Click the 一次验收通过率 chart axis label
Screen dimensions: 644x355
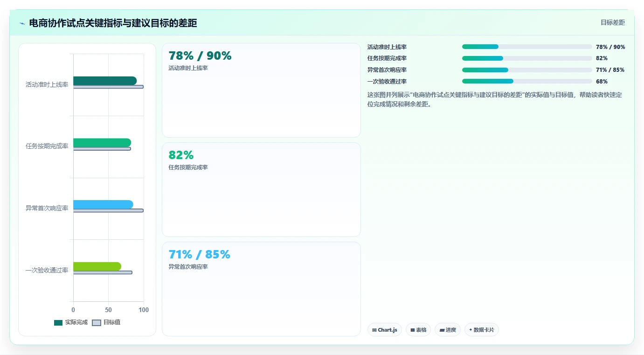point(47,270)
